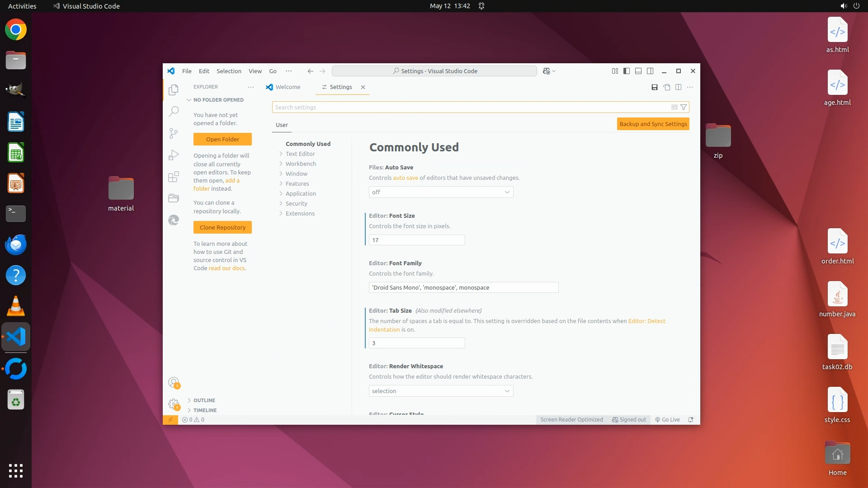
Task: Open the Search view in activity bar
Action: 174,111
